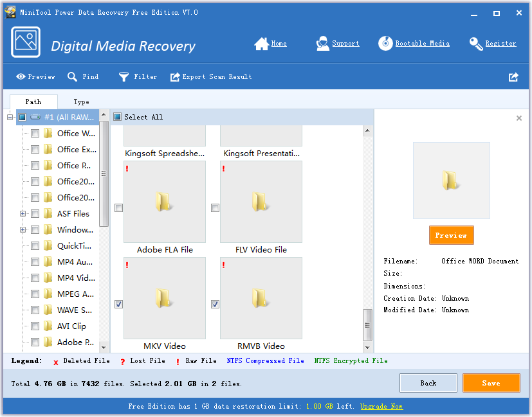
Task: Click file list scroll down arrow
Action: click(367, 347)
